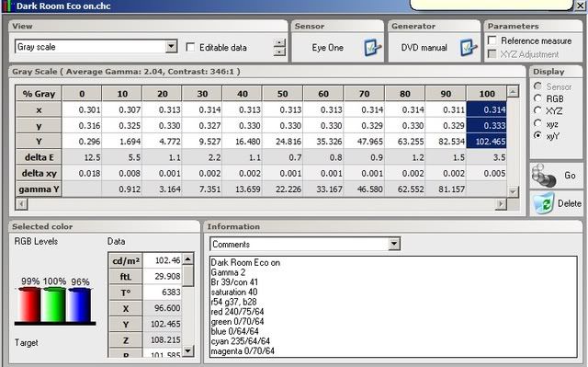Click the Go measurement icon
Viewport: 588px width, 367px height.
(x=545, y=176)
